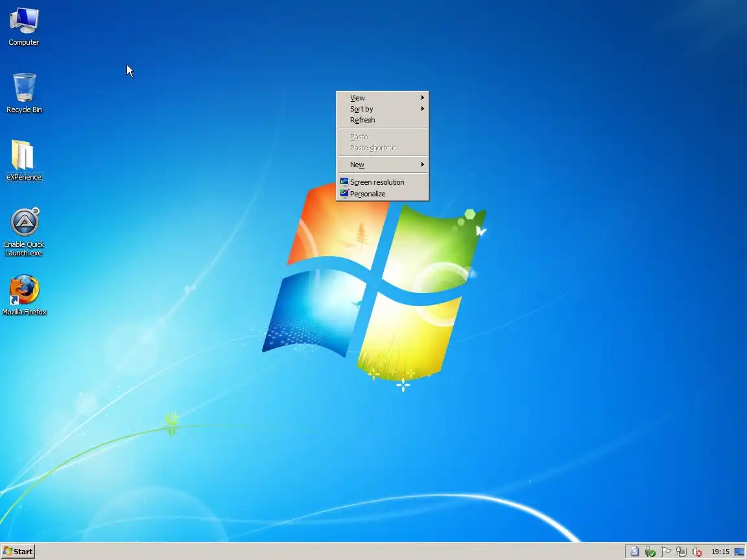Viewport: 747px width, 560px height.
Task: Click the Show desktop icon in tray
Action: coord(739,552)
